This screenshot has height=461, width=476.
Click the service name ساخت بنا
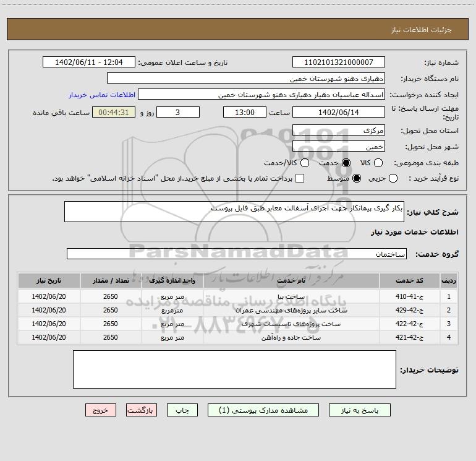(x=291, y=296)
